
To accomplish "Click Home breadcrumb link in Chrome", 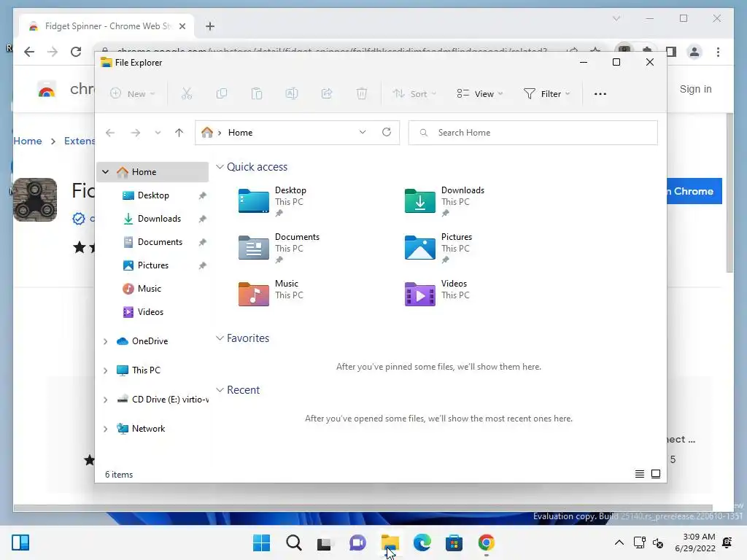I will pos(28,141).
